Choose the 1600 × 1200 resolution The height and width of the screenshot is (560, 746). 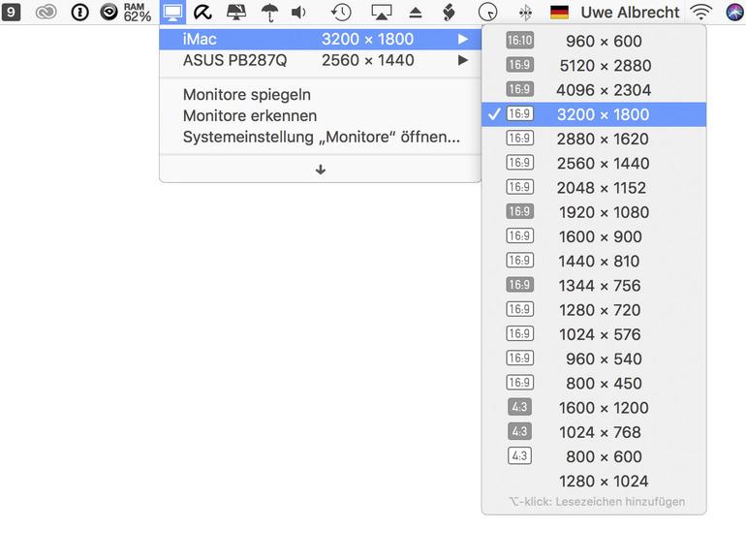(x=594, y=408)
